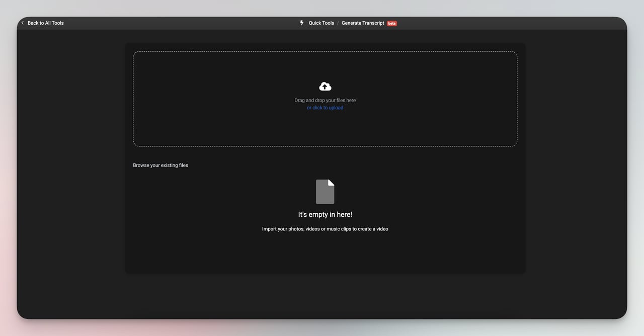
Task: Click the import instruction text below empty message
Action: point(325,228)
